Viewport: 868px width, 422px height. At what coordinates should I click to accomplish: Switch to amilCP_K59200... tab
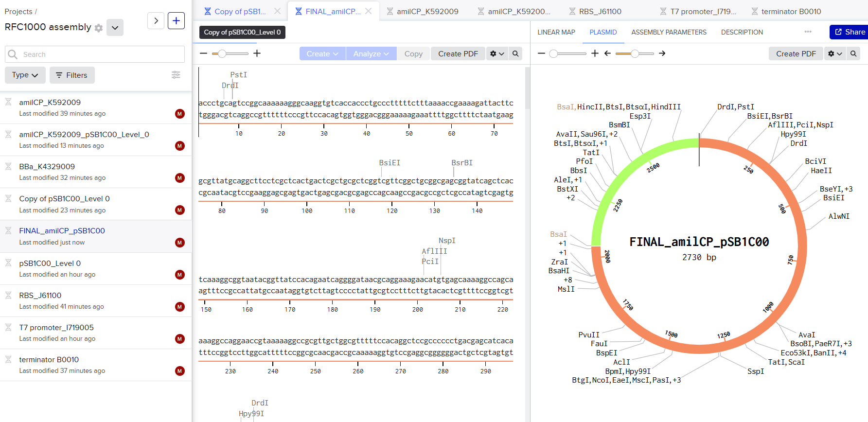pyautogui.click(x=514, y=11)
